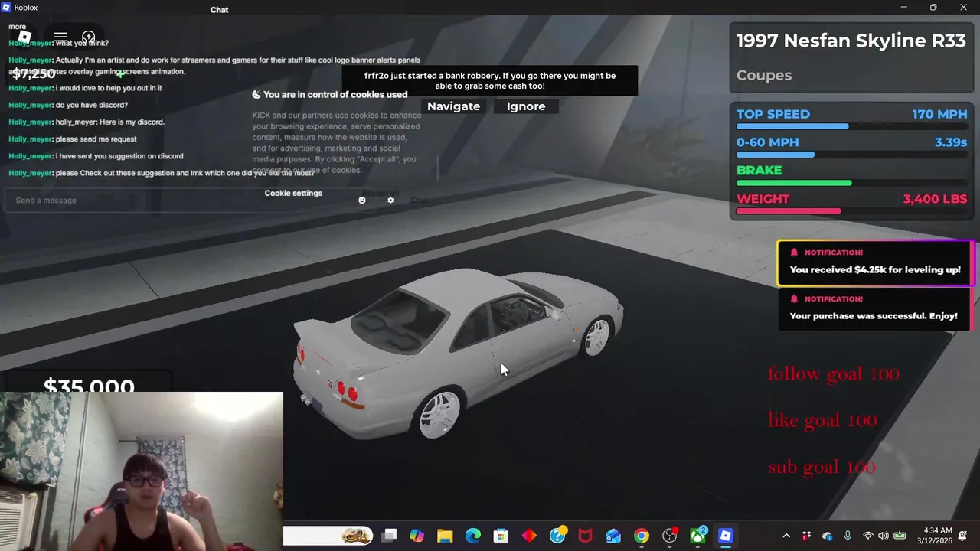Click the bell icon on purchase notification
Image resolution: width=980 pixels, height=551 pixels.
(794, 299)
